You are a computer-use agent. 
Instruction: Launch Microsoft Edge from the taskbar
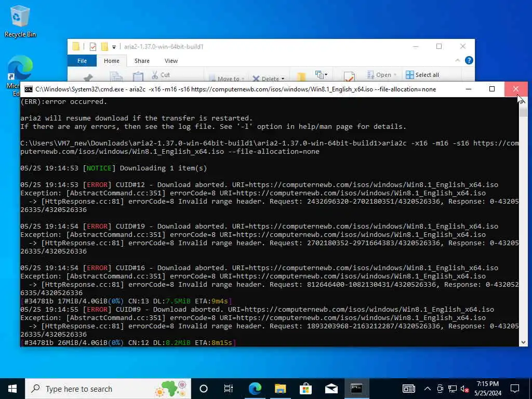[255, 389]
